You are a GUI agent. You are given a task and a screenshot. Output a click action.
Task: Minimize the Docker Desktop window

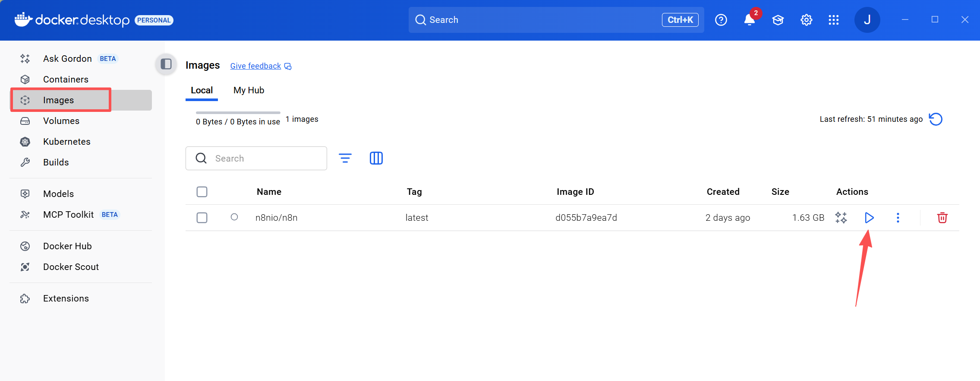coord(905,19)
